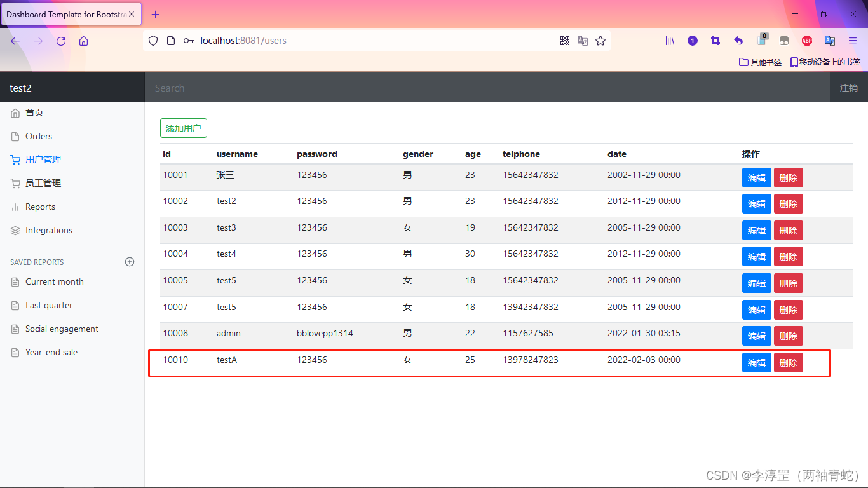Click 编辑 for user 10005
The image size is (868, 488).
coord(757,283)
